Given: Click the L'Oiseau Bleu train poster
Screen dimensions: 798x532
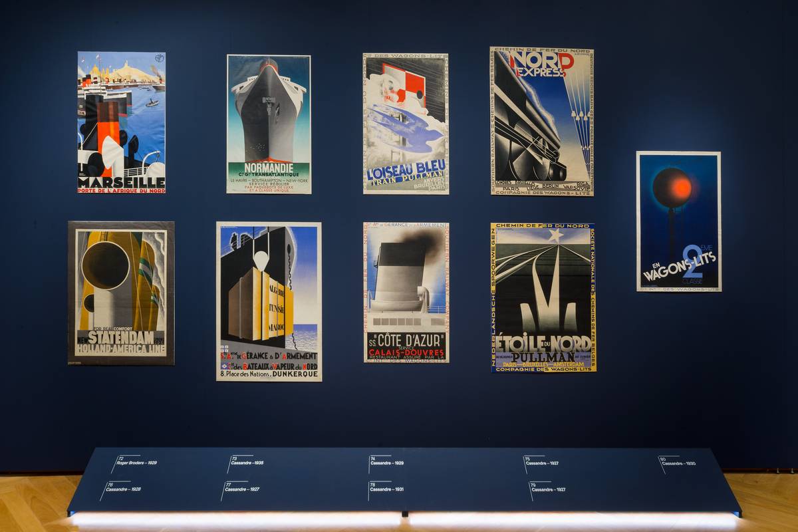Looking at the screenshot, I should tap(406, 124).
